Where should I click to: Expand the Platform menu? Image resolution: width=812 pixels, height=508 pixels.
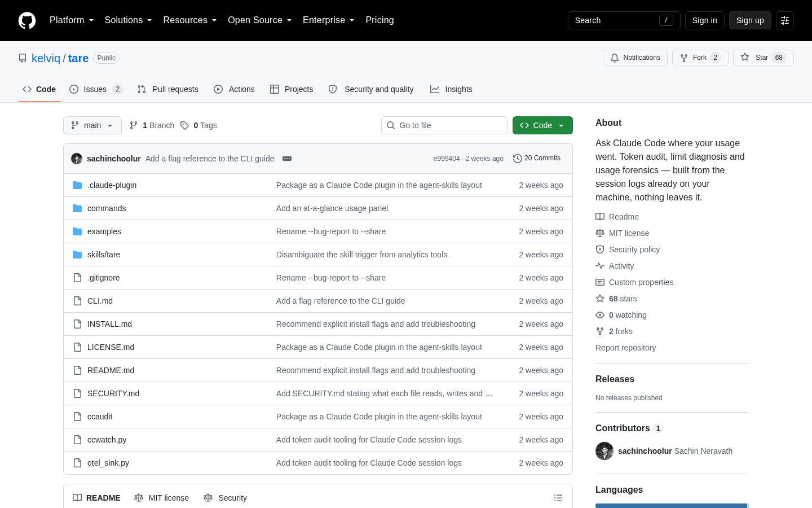(72, 20)
